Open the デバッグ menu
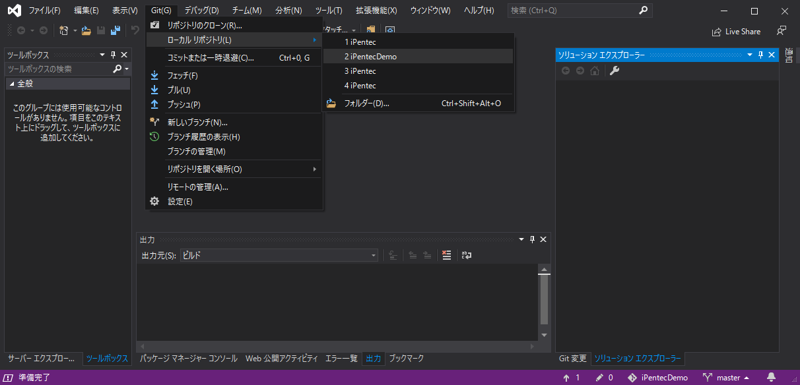800x385 pixels. 202,10
